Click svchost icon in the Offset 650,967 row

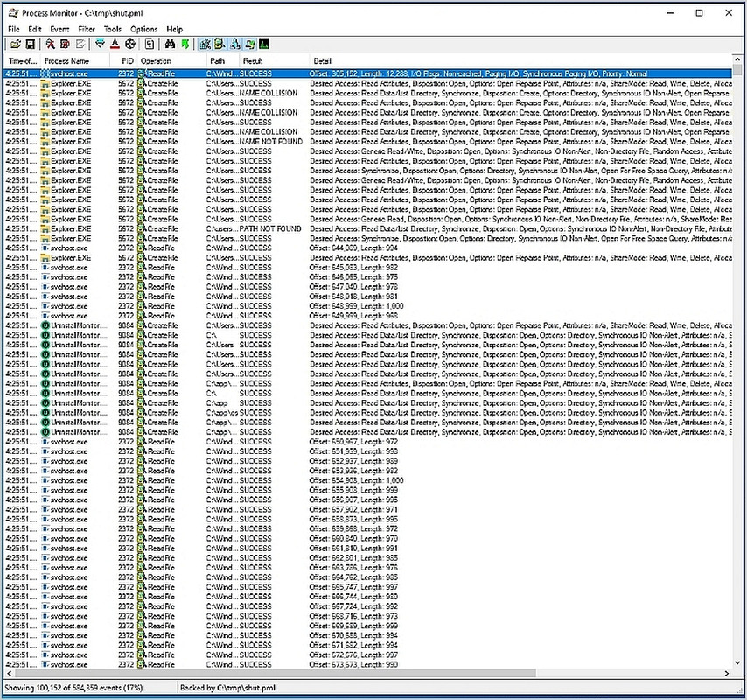coord(45,442)
